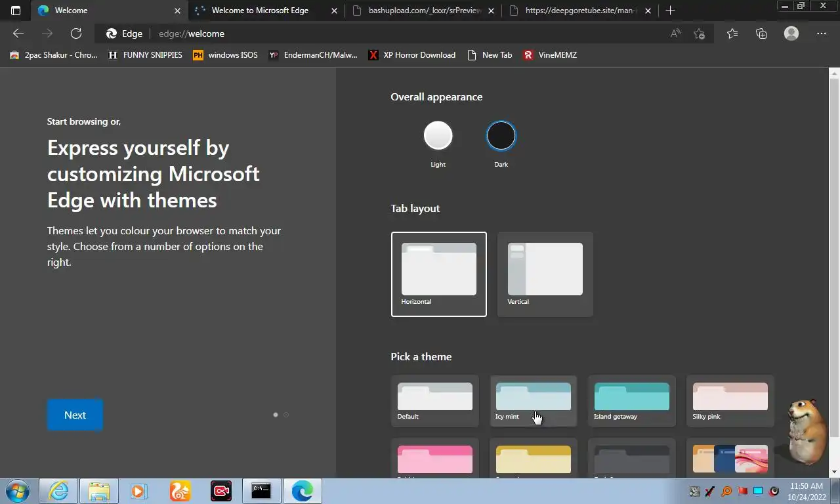The width and height of the screenshot is (840, 504).
Task: Click the network monitor tray icon
Action: (x=758, y=491)
